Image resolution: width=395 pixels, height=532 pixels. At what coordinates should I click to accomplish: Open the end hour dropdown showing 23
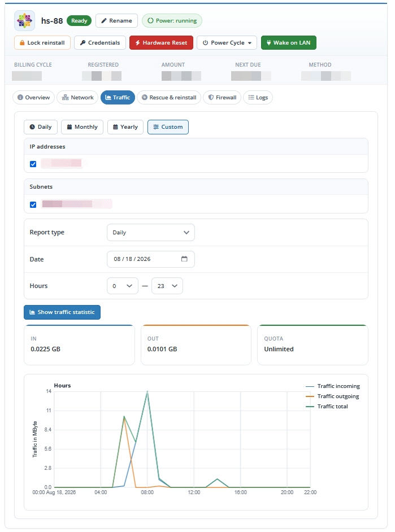coord(167,286)
